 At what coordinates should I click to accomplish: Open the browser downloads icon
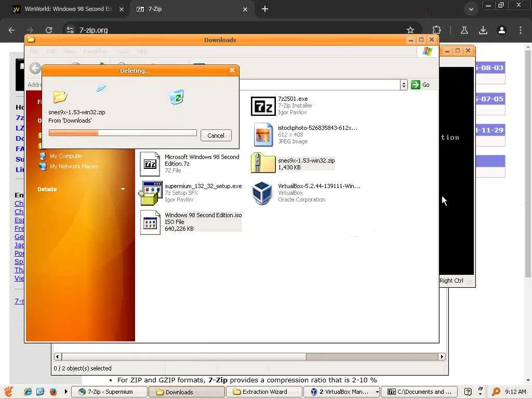tap(483, 30)
